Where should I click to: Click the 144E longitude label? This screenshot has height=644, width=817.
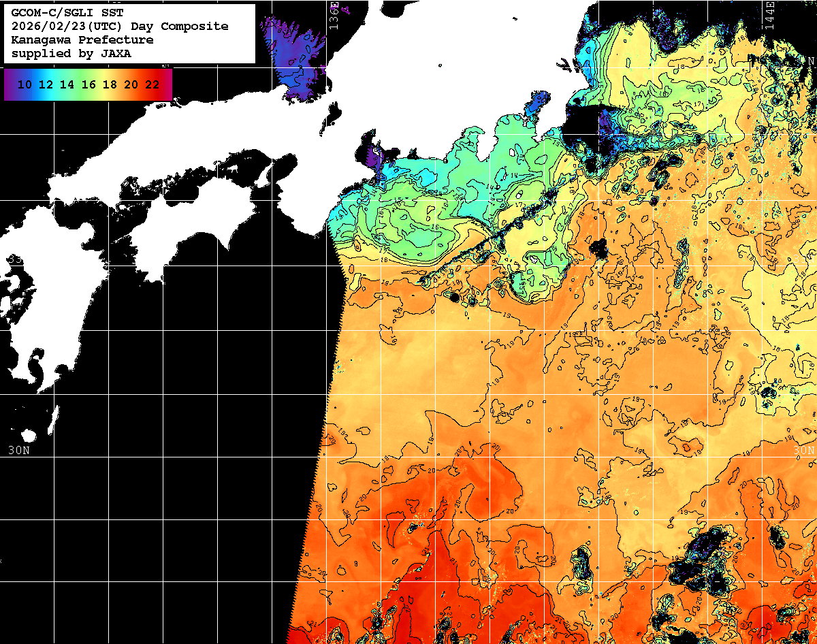(x=769, y=14)
